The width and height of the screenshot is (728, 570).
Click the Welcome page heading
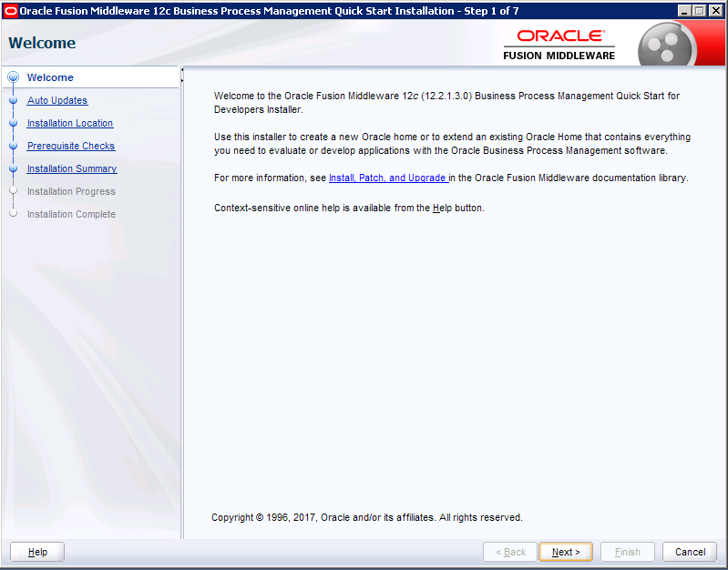pos(42,43)
